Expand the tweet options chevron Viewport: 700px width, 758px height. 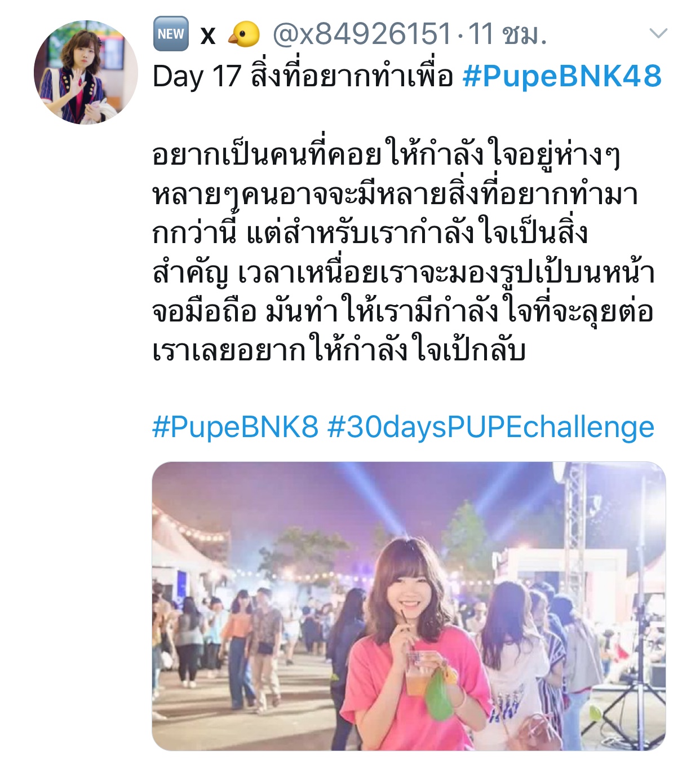click(658, 33)
